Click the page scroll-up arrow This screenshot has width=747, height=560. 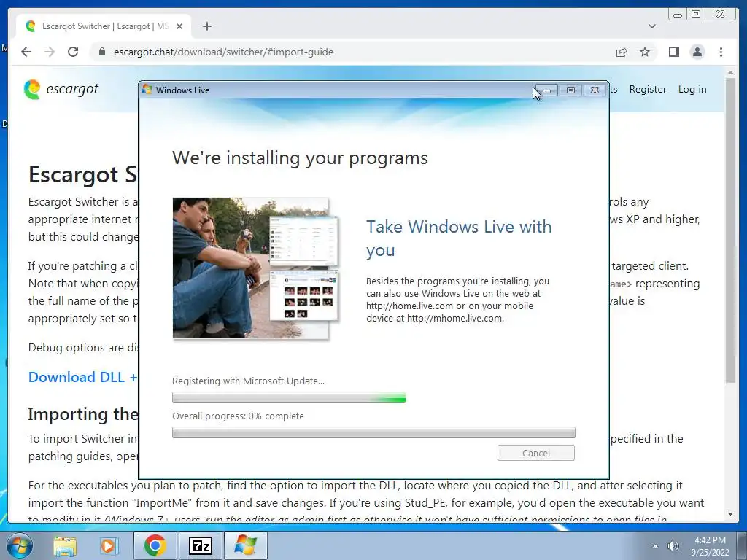[x=731, y=73]
